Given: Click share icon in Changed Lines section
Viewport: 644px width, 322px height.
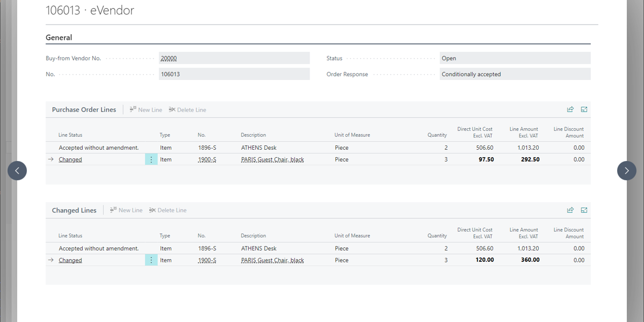Looking at the screenshot, I should (x=570, y=210).
